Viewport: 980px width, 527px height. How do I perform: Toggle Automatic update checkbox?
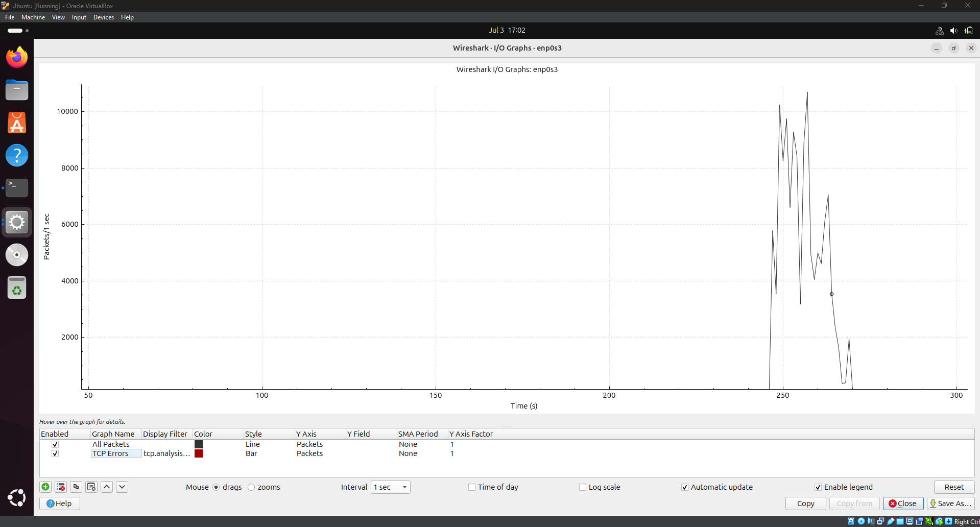pos(685,487)
